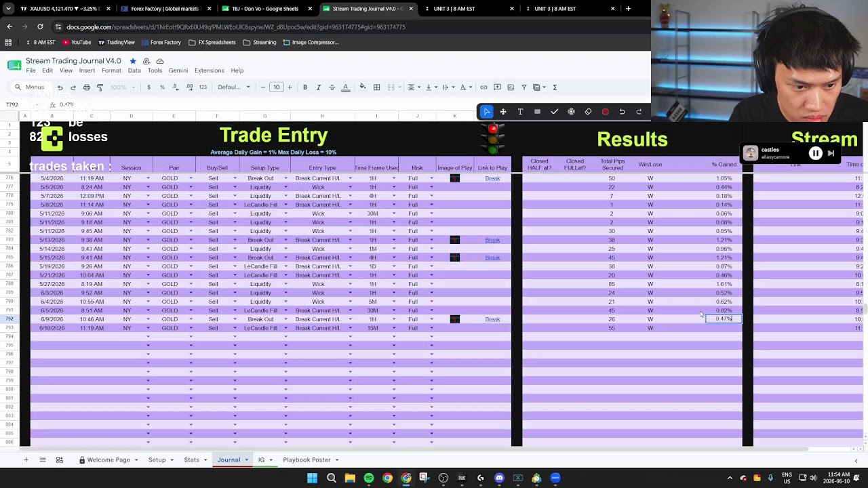Viewport: 868px width, 488px height.
Task: Pick the red color dot in annotation bar
Action: point(605,112)
